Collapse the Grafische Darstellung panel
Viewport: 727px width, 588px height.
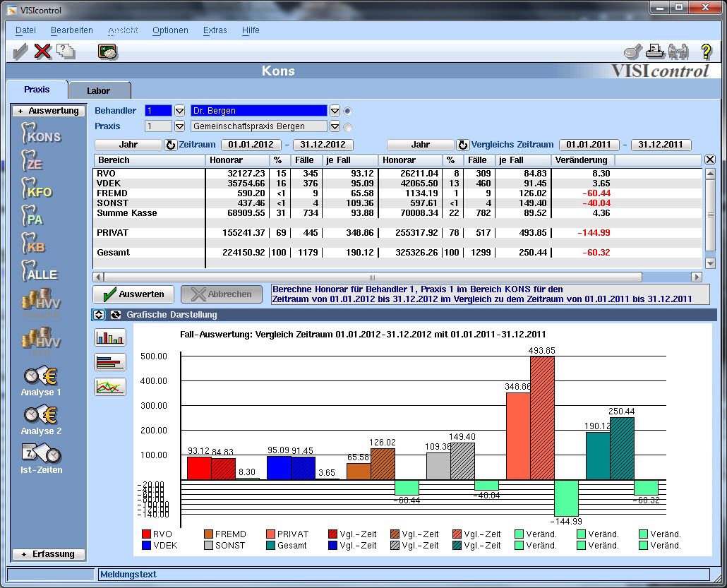[99, 315]
